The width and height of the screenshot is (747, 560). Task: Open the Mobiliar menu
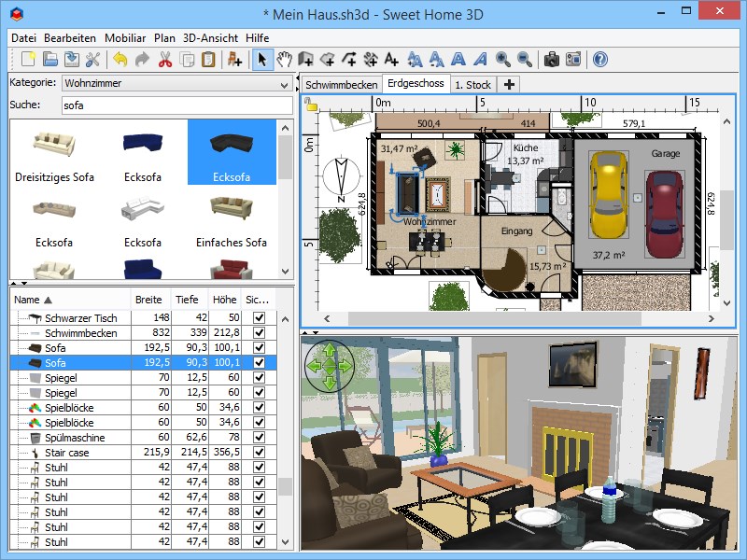pyautogui.click(x=125, y=38)
